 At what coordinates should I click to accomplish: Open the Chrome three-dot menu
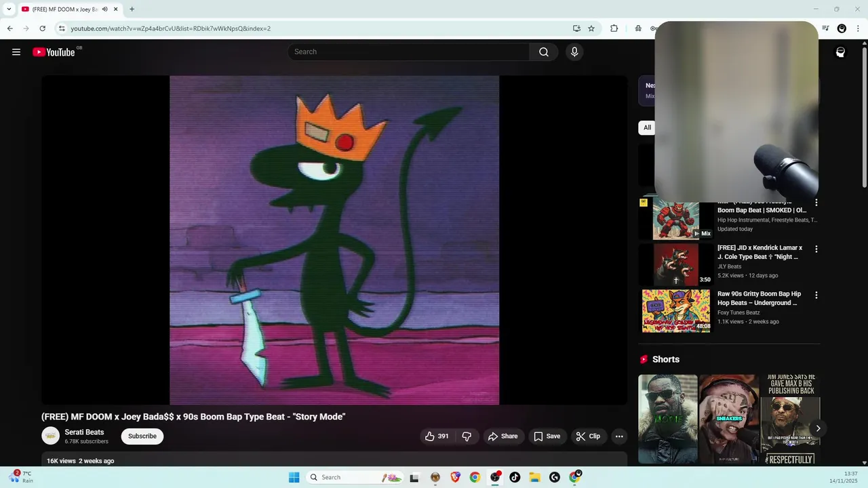pyautogui.click(x=859, y=28)
